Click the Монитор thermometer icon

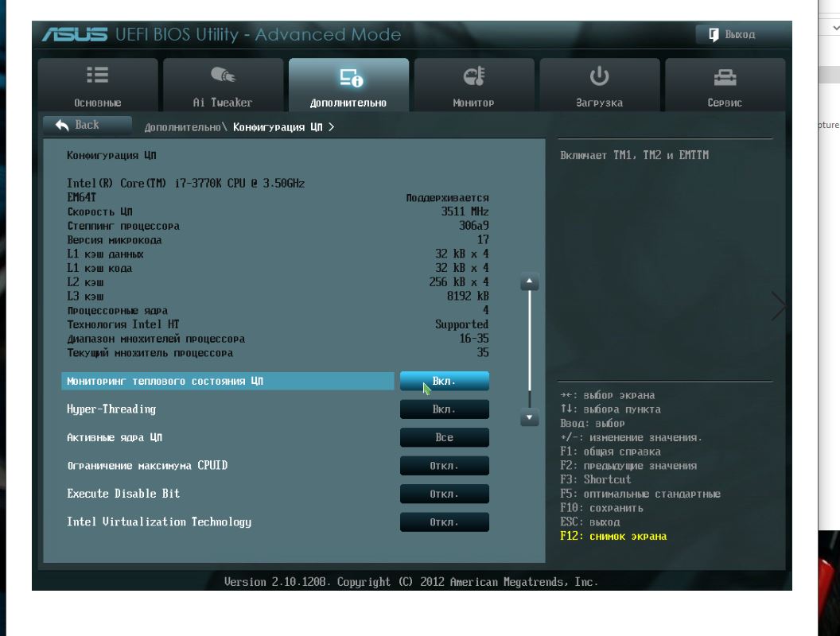point(474,76)
